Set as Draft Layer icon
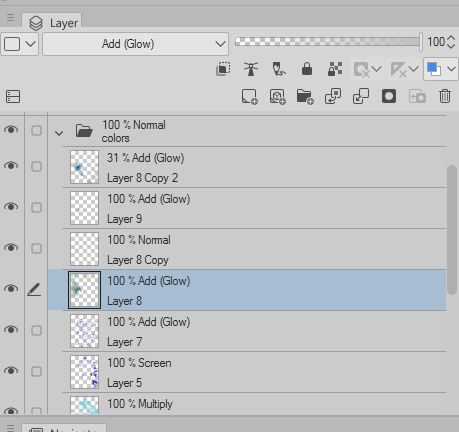Viewport: 459px width, 432px height. pyautogui.click(x=279, y=69)
